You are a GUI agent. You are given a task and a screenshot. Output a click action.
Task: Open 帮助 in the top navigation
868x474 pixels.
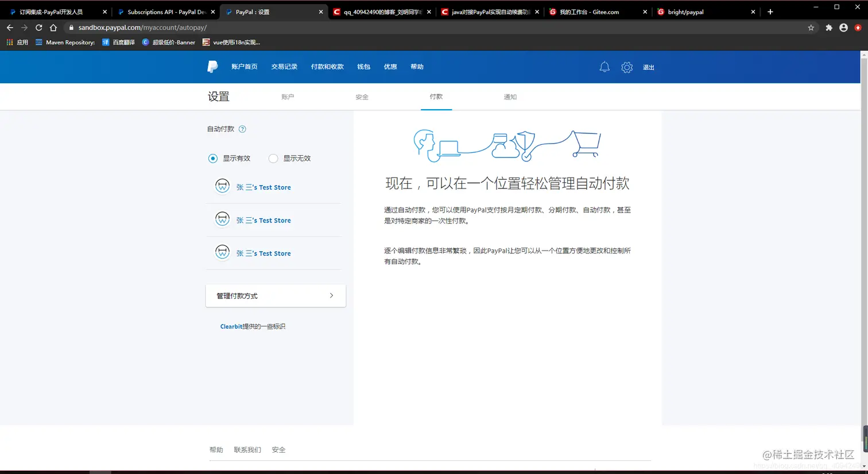point(417,67)
